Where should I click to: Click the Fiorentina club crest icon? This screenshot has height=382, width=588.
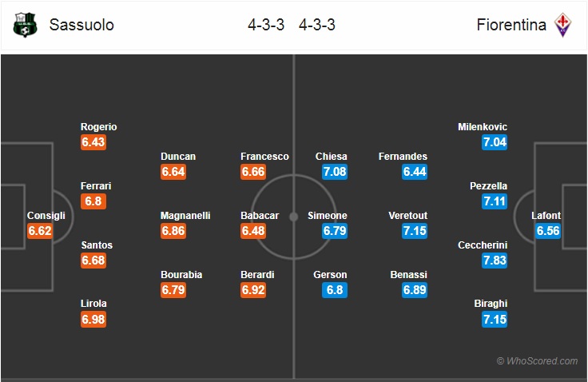[564, 24]
